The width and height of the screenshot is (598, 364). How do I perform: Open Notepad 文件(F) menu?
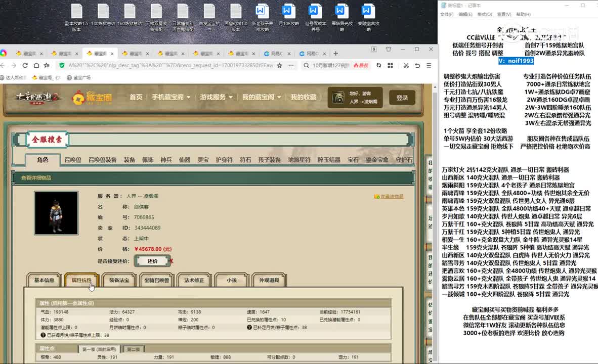click(x=447, y=15)
